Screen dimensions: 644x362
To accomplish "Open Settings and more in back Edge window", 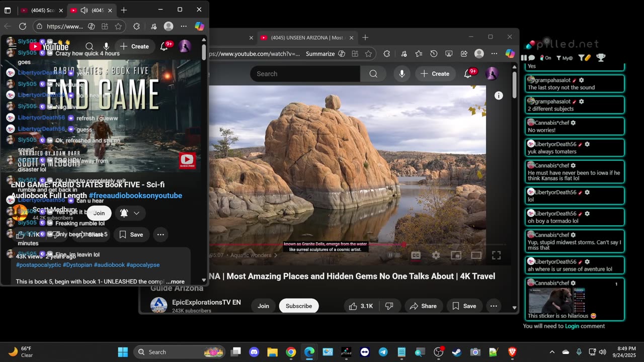I will tap(495, 54).
